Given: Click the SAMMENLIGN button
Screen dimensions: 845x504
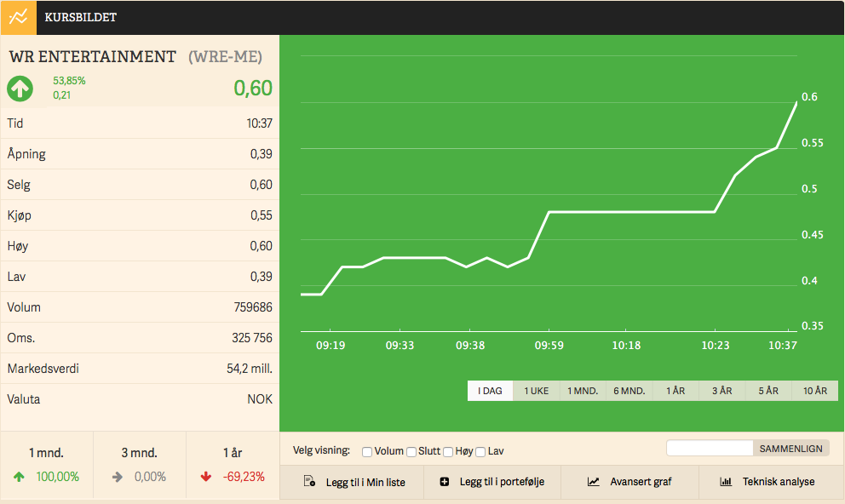Looking at the screenshot, I should tap(790, 449).
